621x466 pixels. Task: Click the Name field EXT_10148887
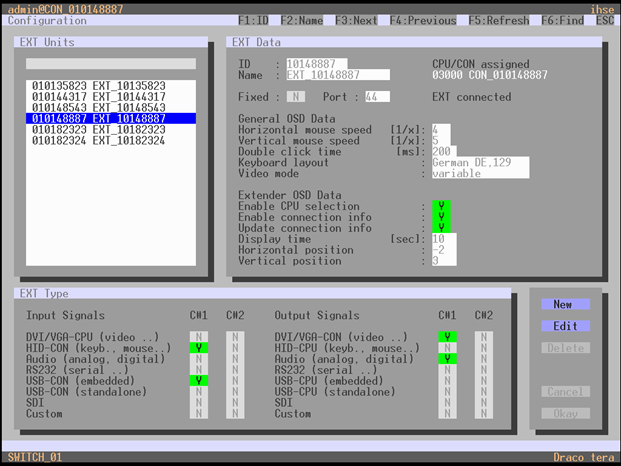tap(338, 75)
